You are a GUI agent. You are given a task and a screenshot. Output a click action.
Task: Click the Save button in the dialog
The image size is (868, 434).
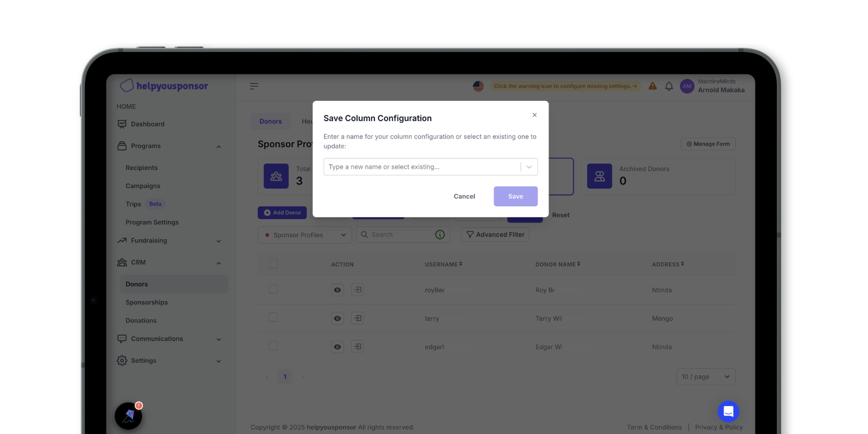coord(515,196)
